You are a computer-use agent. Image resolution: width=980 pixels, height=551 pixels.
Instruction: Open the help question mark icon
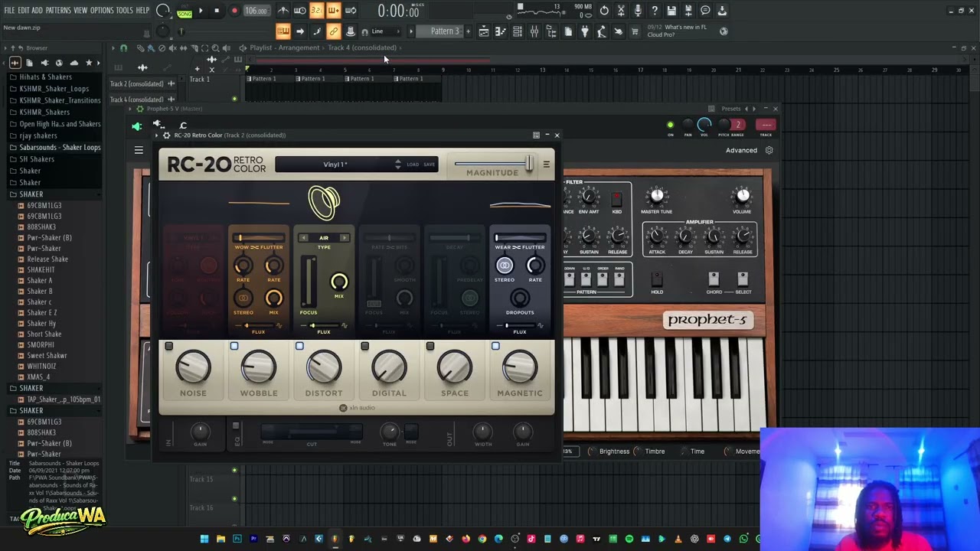click(x=655, y=11)
